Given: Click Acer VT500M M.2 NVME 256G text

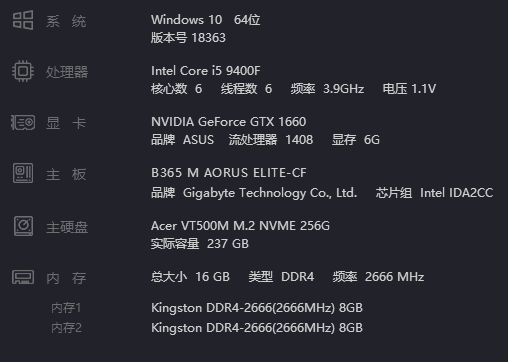Looking at the screenshot, I should (240, 226).
